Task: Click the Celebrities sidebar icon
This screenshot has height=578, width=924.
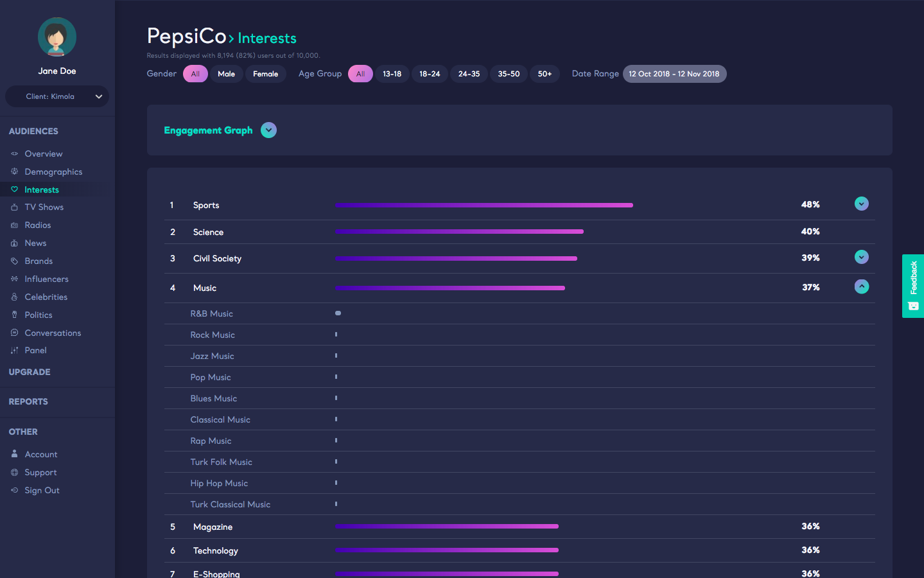Action: pyautogui.click(x=14, y=297)
